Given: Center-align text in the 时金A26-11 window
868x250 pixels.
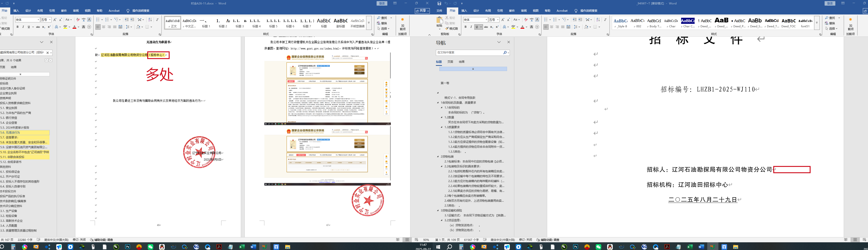Looking at the screenshot, I should [x=103, y=27].
